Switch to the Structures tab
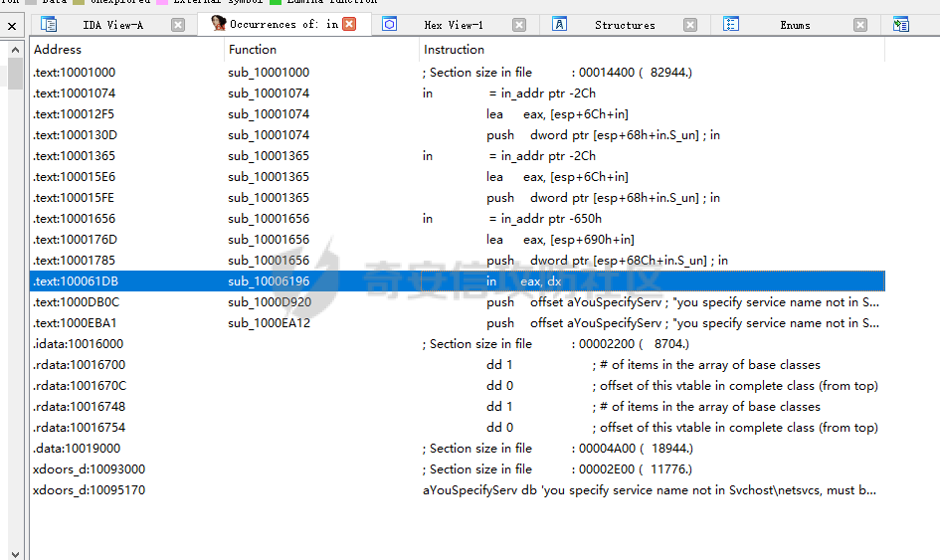The image size is (940, 560). [x=625, y=25]
